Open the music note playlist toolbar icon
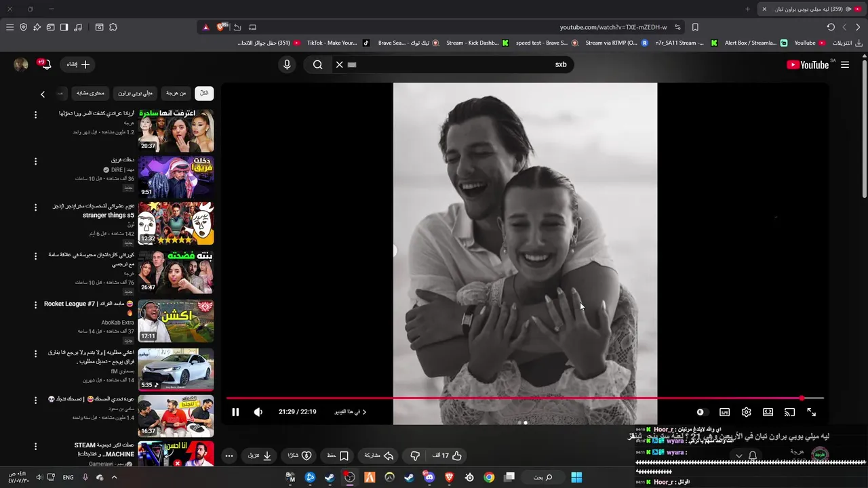The width and height of the screenshot is (868, 488). click(78, 27)
